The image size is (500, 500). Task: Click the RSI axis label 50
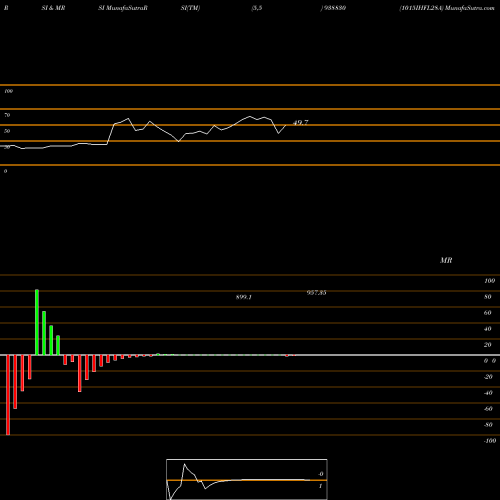[x=7, y=131]
